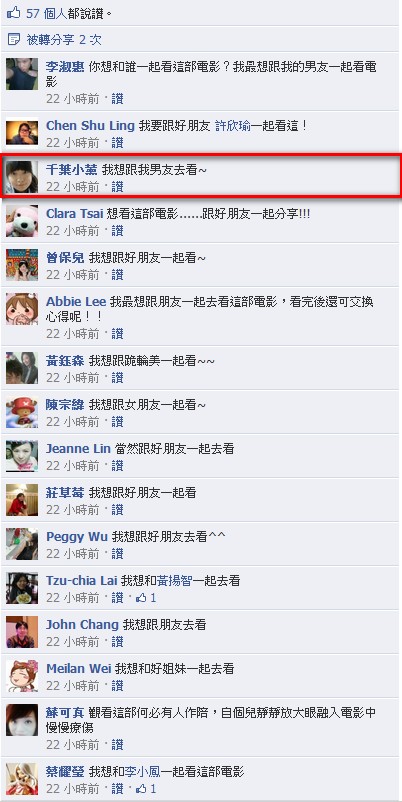Click the thumbs-up icon beside 57 個人
Screen dimensions: 402x802
tap(14, 13)
